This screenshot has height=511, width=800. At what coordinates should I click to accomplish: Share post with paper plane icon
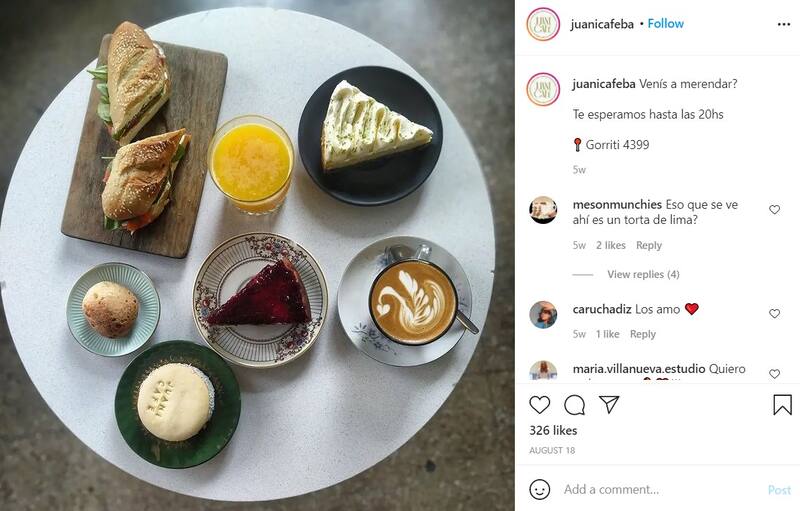[609, 404]
